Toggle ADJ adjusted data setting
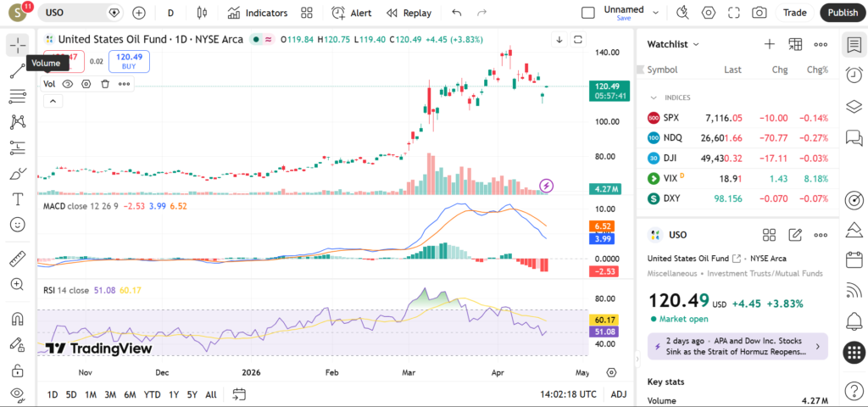Viewport: 868px width, 407px height. pyautogui.click(x=619, y=394)
